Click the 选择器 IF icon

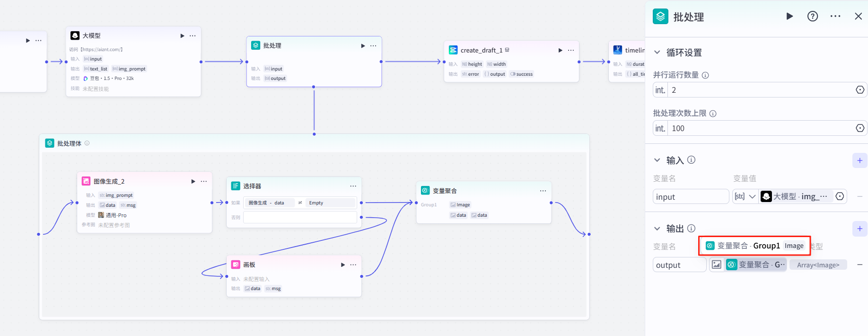click(236, 186)
